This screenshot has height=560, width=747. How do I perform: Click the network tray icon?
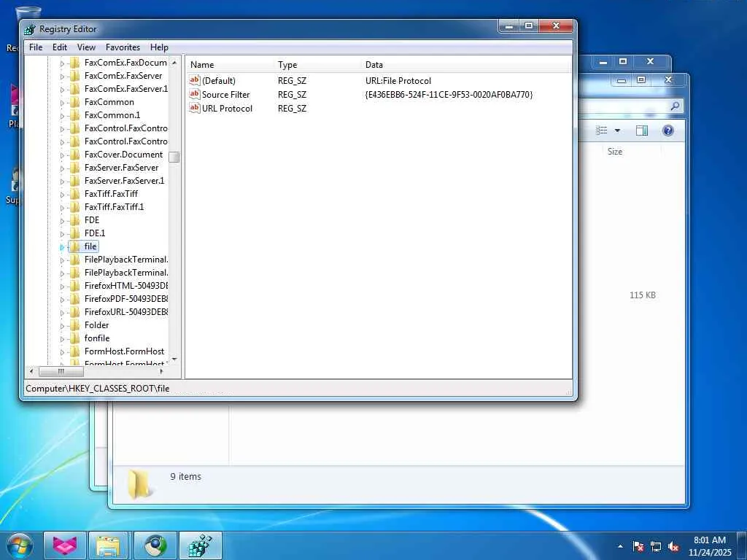(x=656, y=546)
